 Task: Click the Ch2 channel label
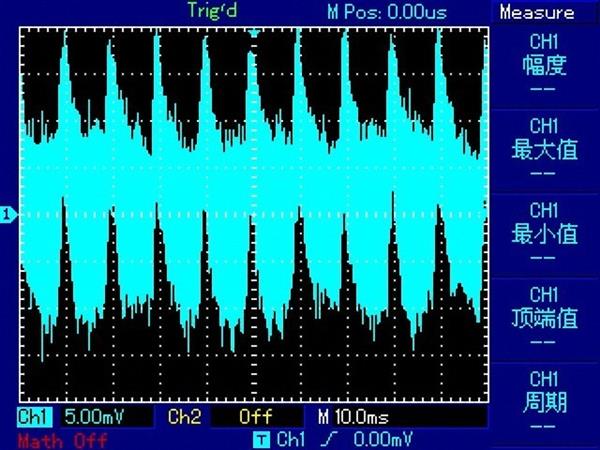click(x=185, y=415)
